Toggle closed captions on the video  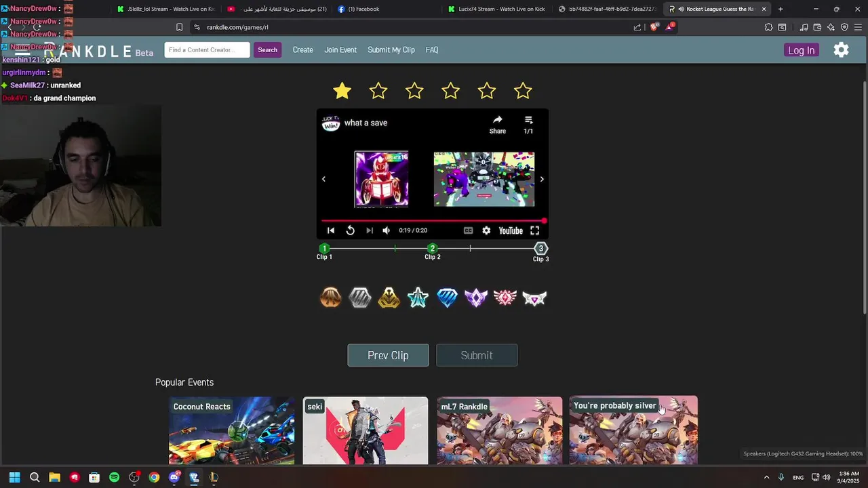click(468, 230)
